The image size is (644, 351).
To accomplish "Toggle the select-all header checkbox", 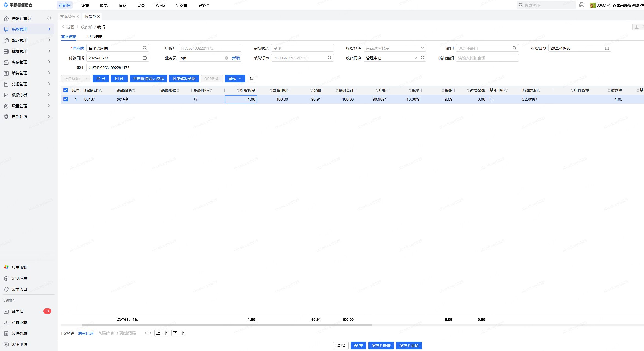I will (x=65, y=90).
